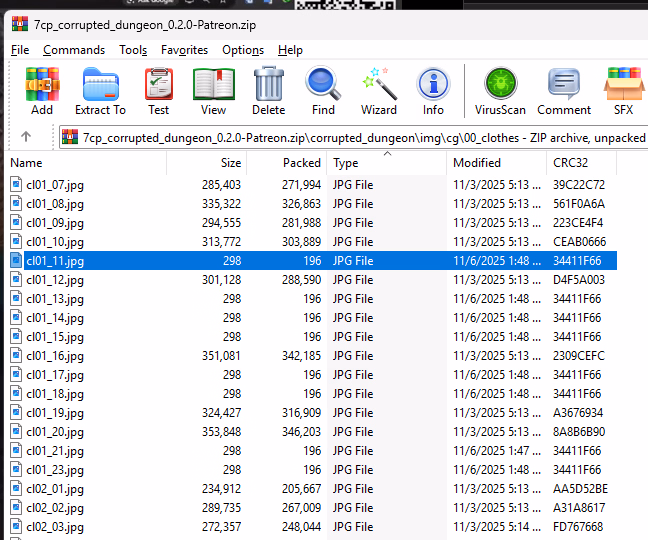This screenshot has width=648, height=540.
Task: Click the Add archive toolbar icon
Action: (42, 91)
